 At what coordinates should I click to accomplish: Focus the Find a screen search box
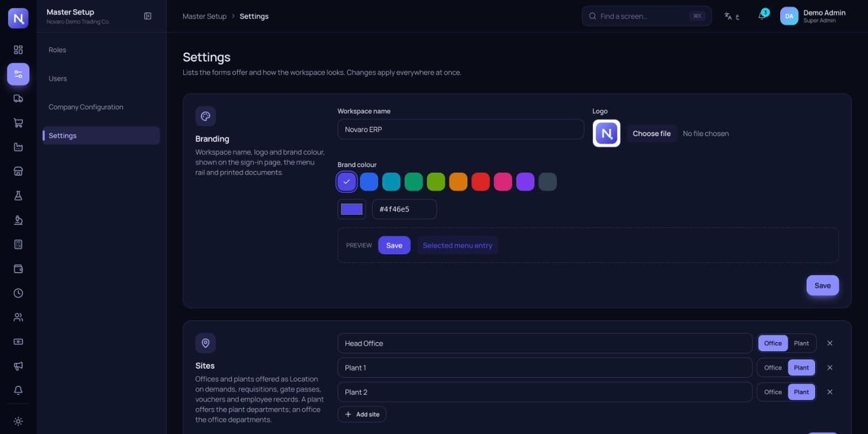(x=646, y=16)
